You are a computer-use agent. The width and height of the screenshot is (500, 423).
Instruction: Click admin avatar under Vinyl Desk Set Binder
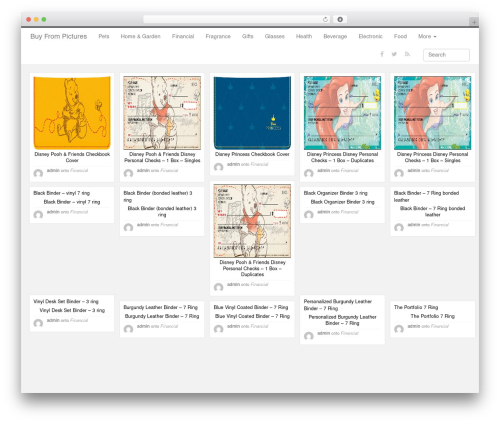[x=38, y=323]
